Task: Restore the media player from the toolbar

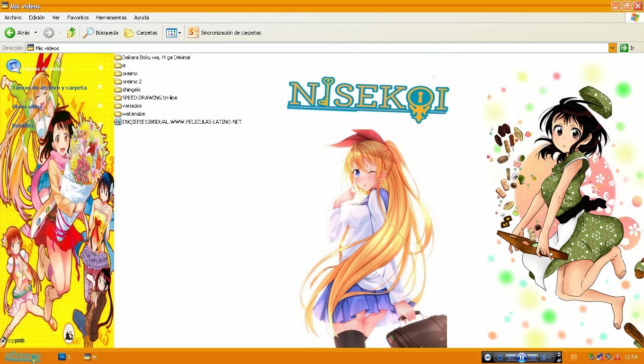Action: click(559, 360)
